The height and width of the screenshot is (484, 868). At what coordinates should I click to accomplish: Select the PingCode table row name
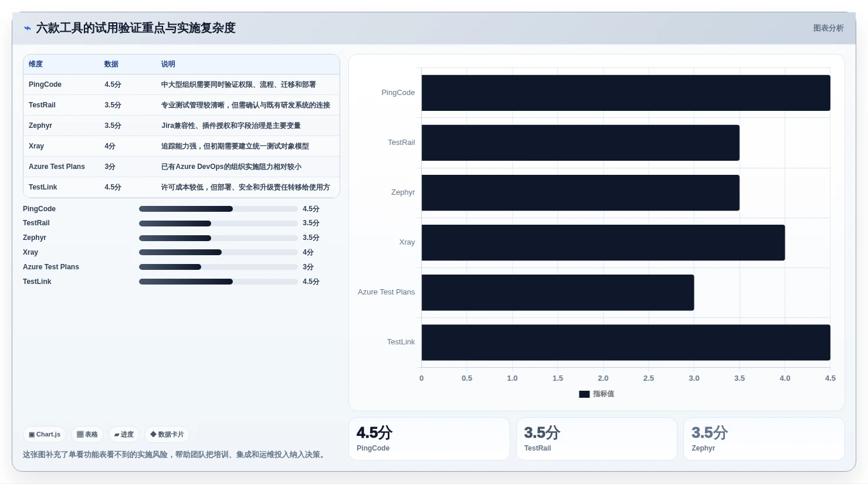click(x=45, y=84)
